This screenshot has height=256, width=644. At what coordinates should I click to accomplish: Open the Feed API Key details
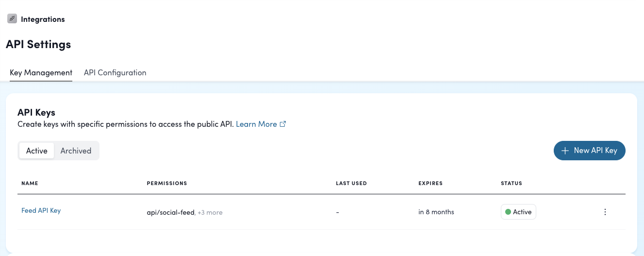coord(41,210)
